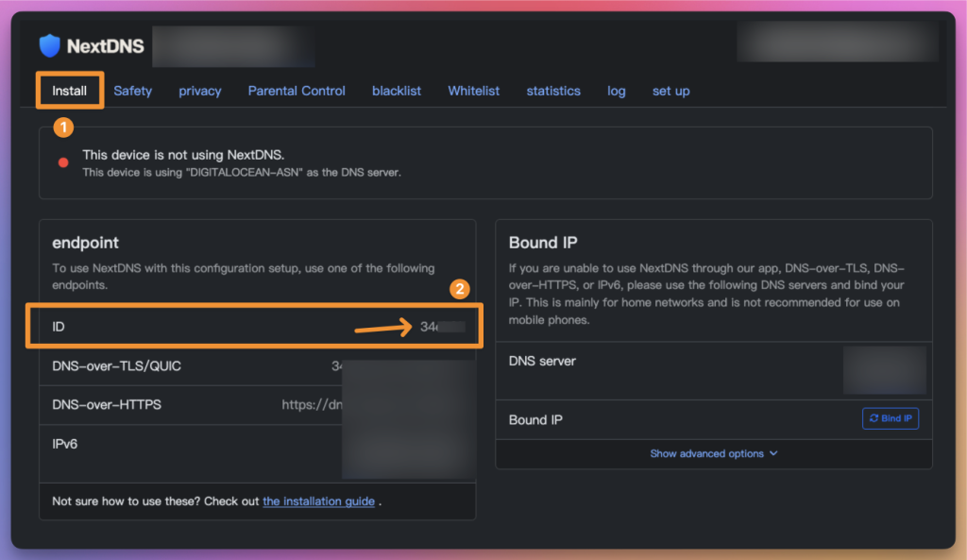The height and width of the screenshot is (560, 967).
Task: Click the DIGITALOCEAN-ASN DNS server notice
Action: click(x=242, y=173)
